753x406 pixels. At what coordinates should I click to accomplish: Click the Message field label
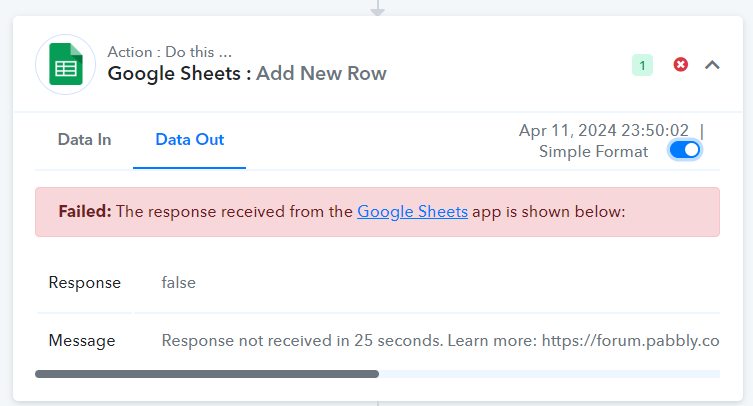82,341
